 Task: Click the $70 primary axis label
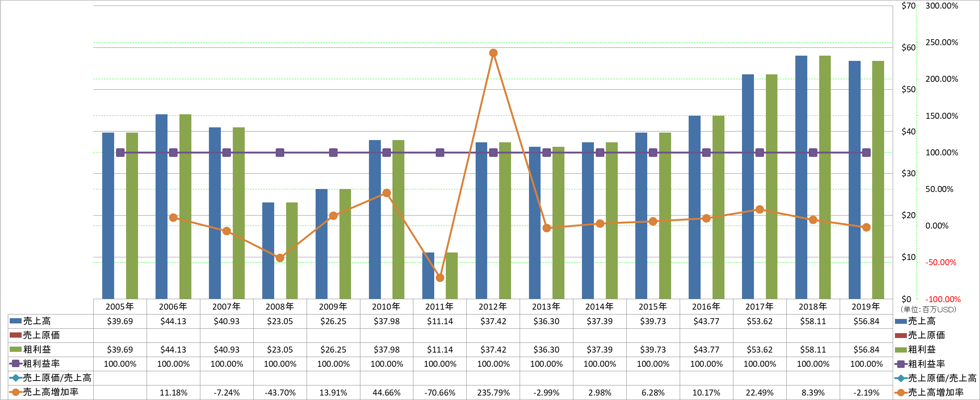pos(908,6)
